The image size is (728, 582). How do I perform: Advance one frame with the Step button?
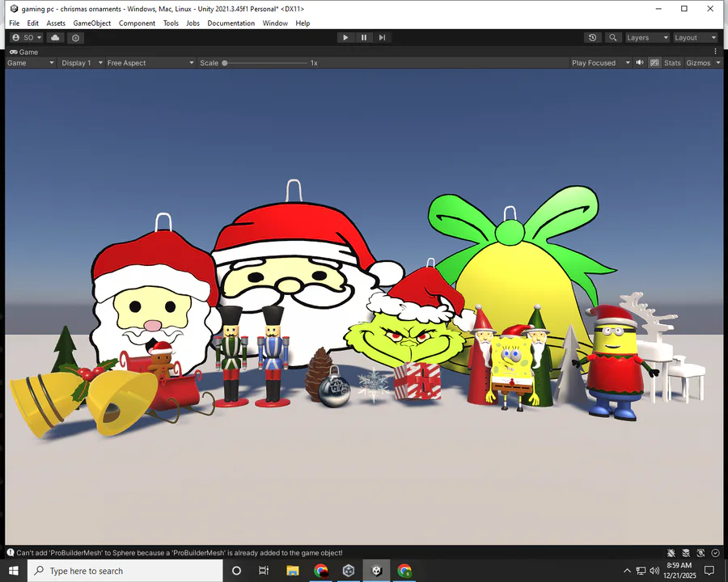point(382,38)
